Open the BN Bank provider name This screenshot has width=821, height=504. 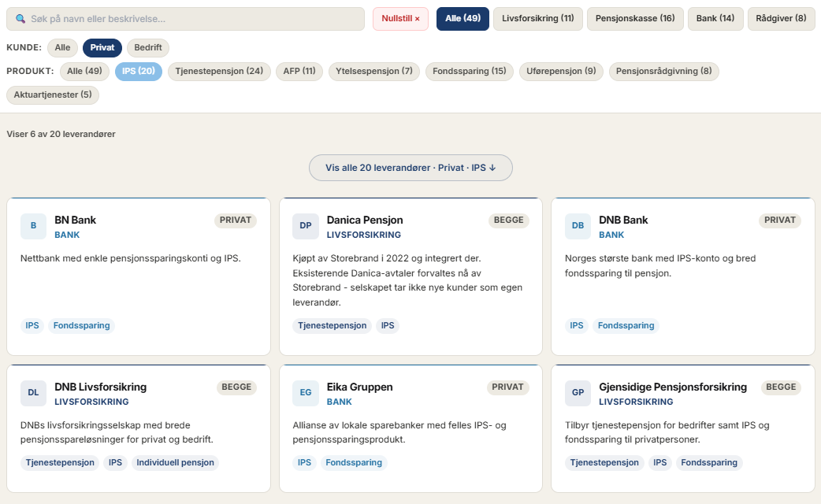coord(75,220)
